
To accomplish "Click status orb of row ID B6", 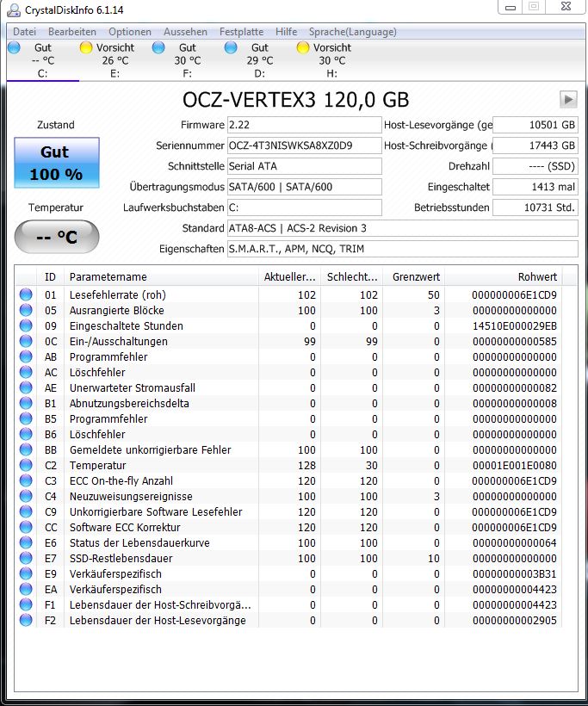I will tap(26, 434).
